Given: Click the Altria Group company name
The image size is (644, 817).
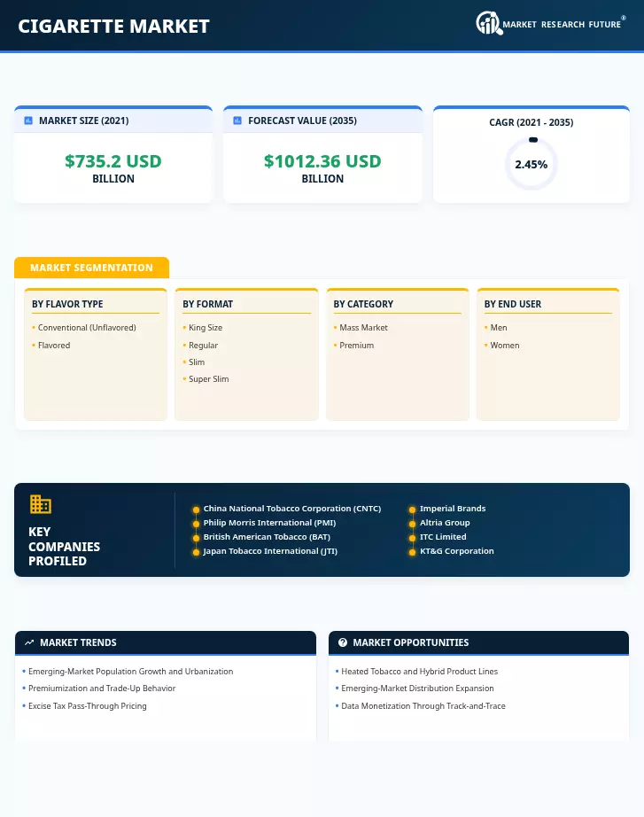Looking at the screenshot, I should coord(445,523).
